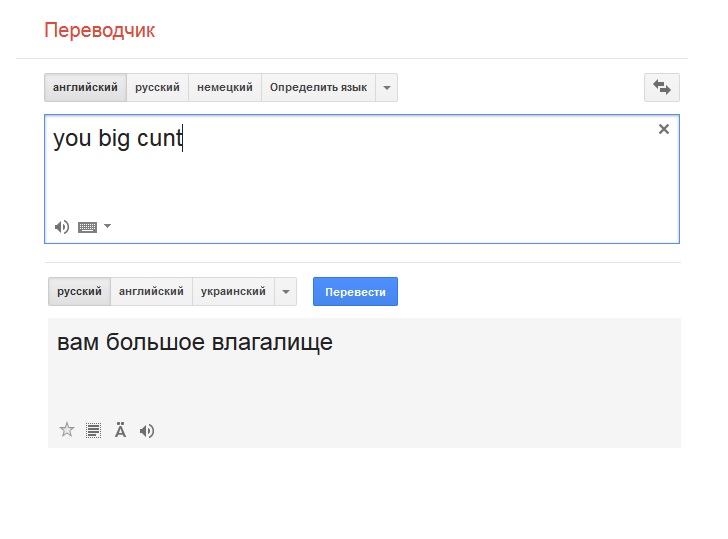Focus the source text input box
Screen dimensions: 728x539
pyautogui.click(x=362, y=179)
